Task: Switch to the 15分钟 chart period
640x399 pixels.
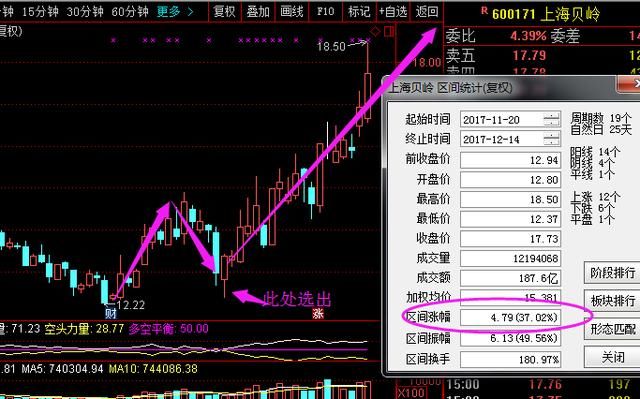Action: pyautogui.click(x=40, y=12)
